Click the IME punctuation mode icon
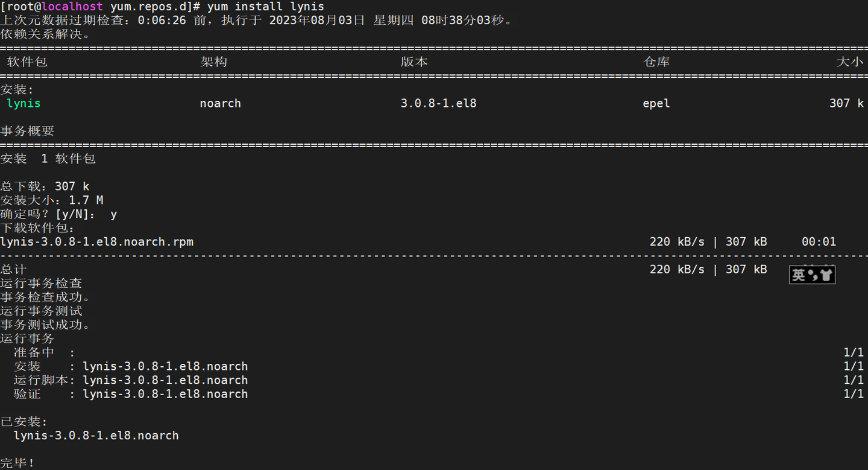This screenshot has height=470, width=868. click(x=813, y=276)
